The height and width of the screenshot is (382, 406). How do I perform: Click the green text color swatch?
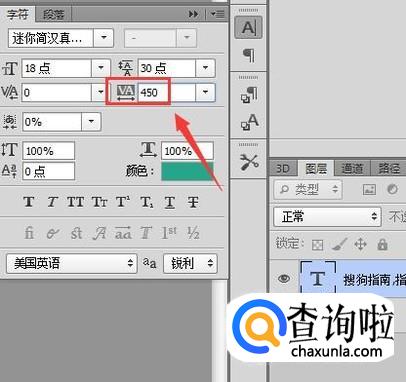pyautogui.click(x=187, y=172)
